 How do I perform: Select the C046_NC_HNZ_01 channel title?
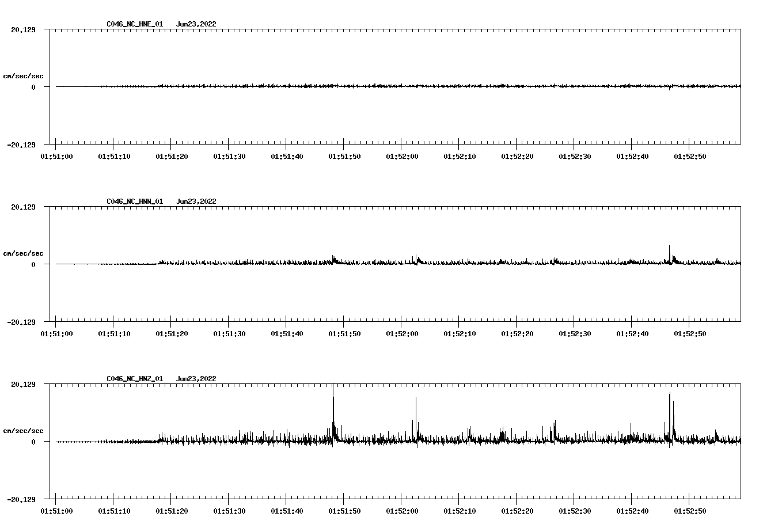pyautogui.click(x=135, y=379)
